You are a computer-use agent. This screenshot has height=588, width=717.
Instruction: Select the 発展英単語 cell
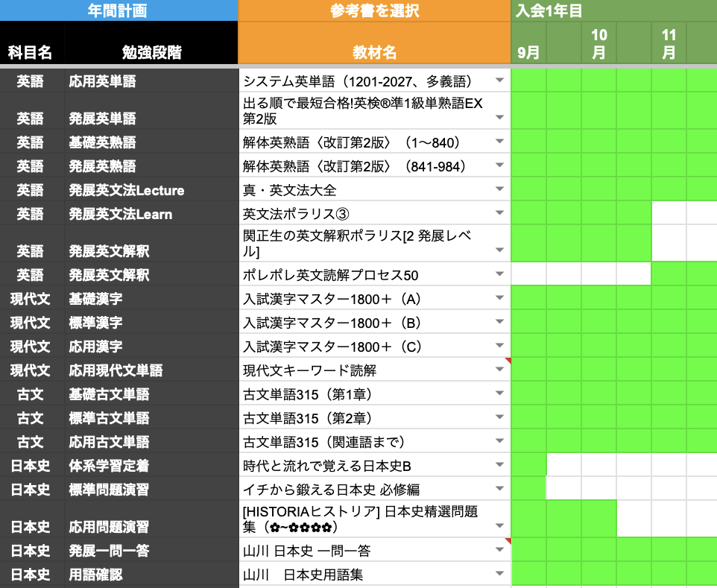(x=151, y=110)
